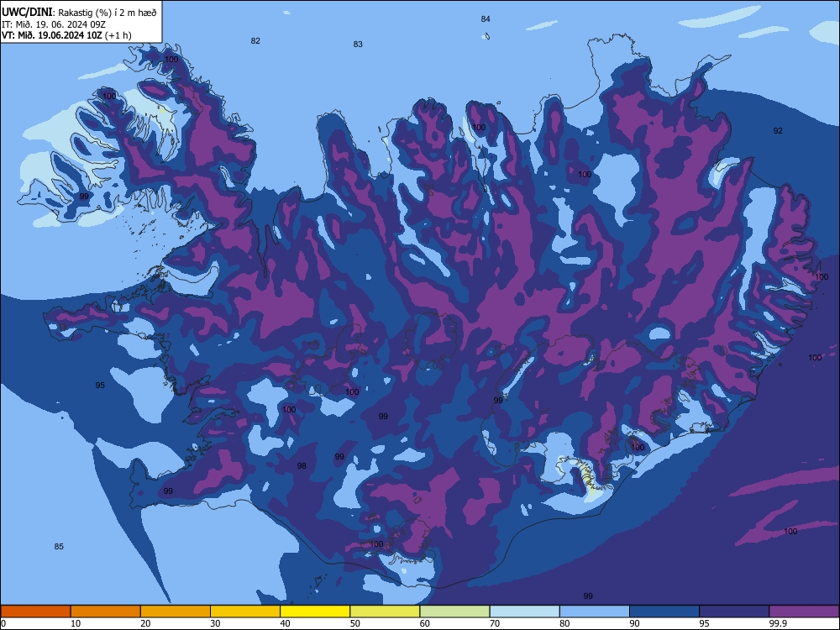Select the '85' humidity value over the ocean

[x=59, y=547]
